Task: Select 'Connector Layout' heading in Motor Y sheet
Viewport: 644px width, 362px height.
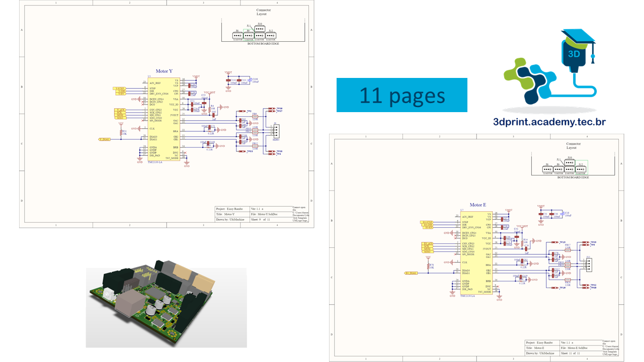Action: [x=263, y=12]
